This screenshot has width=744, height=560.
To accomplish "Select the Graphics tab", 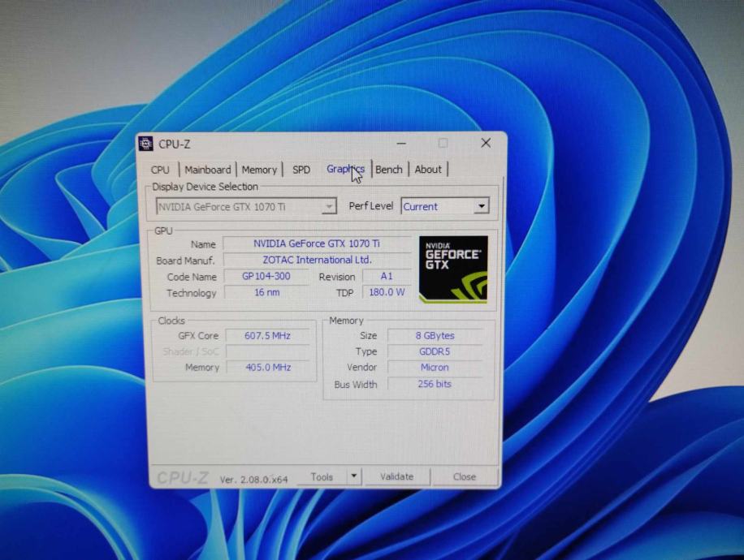I will [x=345, y=169].
